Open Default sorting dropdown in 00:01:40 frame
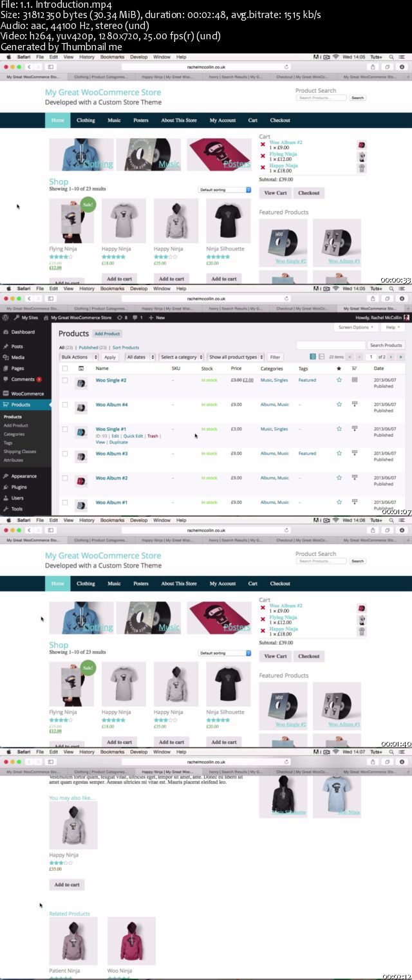This screenshot has height=980, width=412. (x=225, y=653)
